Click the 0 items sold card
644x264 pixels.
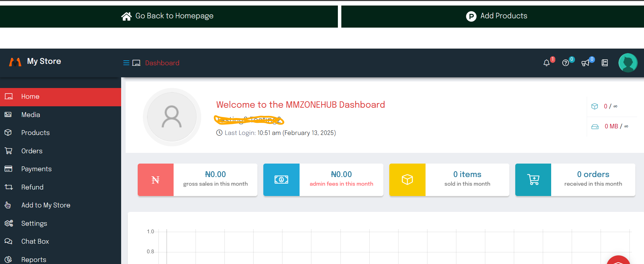[x=449, y=180]
